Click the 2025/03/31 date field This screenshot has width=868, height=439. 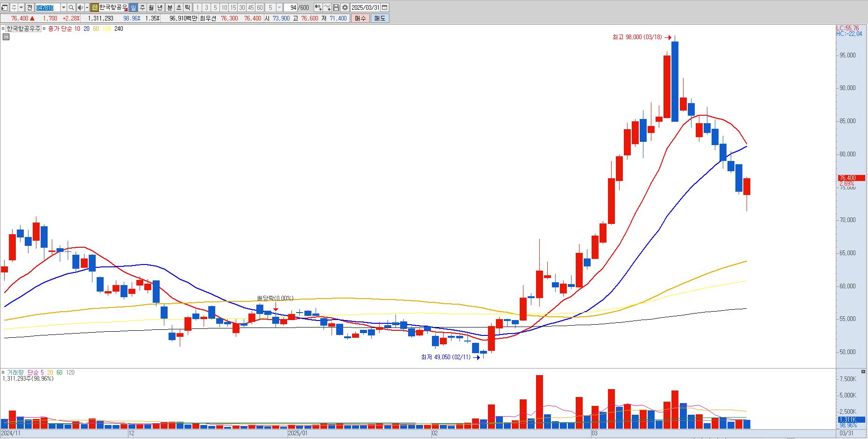click(365, 7)
